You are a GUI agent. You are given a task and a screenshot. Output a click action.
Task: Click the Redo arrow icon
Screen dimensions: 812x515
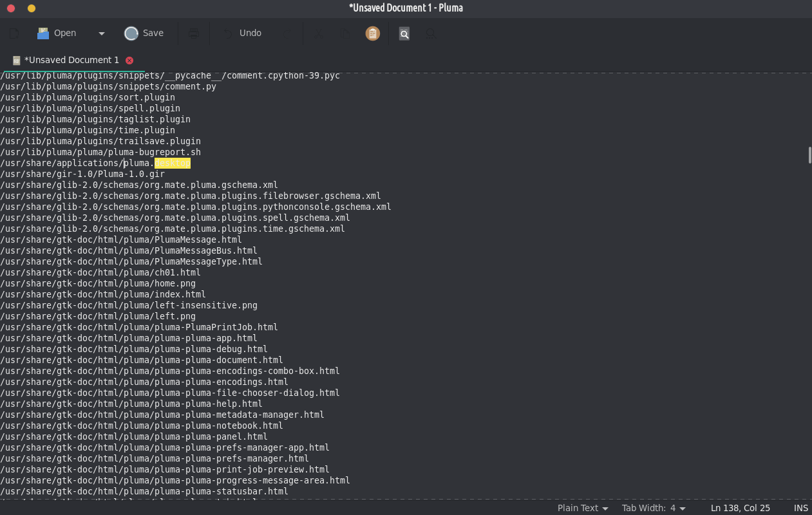[287, 33]
